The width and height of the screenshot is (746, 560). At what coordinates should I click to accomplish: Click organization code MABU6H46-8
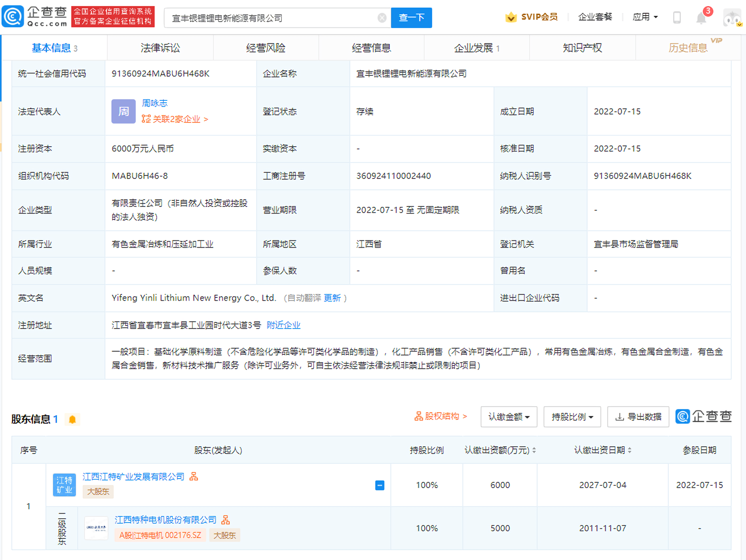(x=140, y=176)
